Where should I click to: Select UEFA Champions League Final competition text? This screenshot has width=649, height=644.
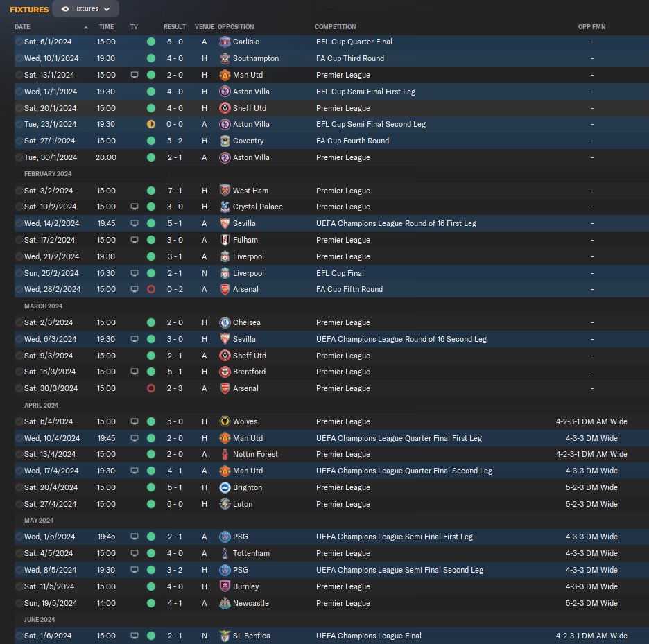[x=368, y=636]
